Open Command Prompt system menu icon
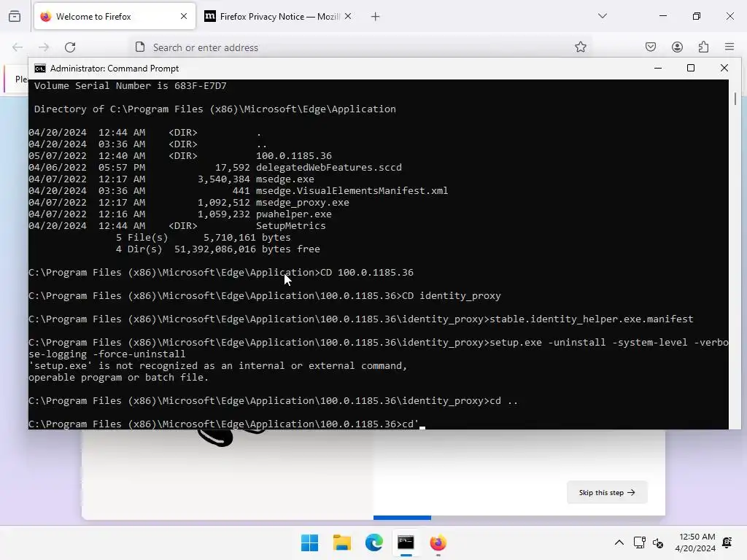The image size is (747, 560). [40, 69]
